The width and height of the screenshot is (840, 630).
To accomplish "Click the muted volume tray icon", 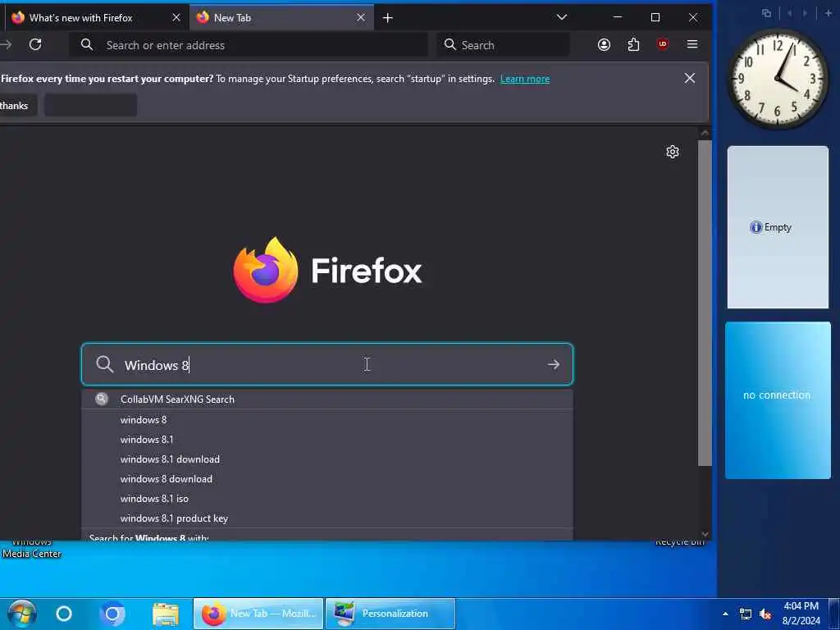I will [x=765, y=614].
